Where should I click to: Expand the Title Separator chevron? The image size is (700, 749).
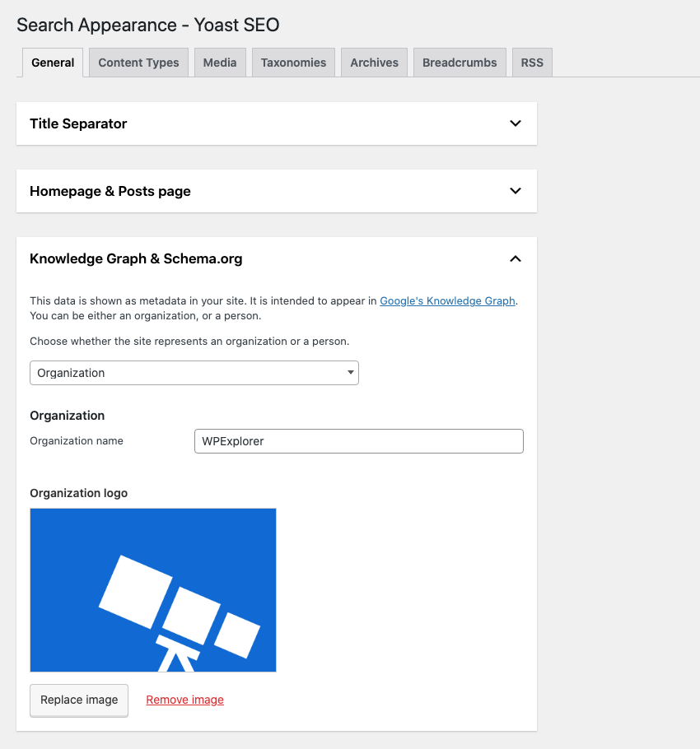coord(515,123)
